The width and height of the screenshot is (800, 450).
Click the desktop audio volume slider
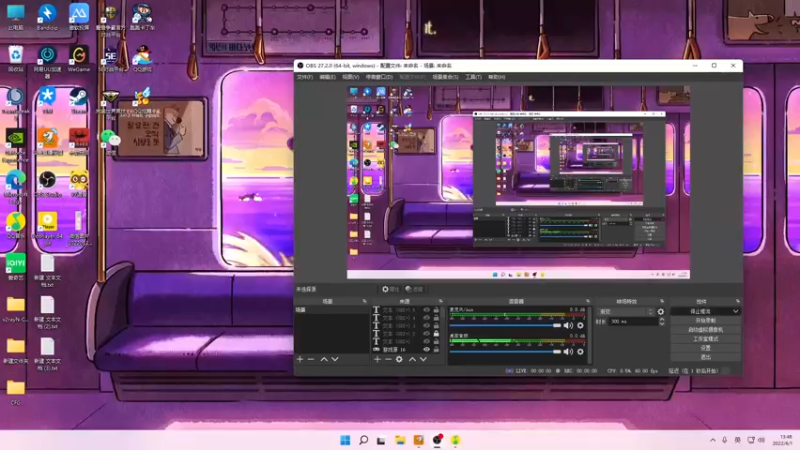pyautogui.click(x=505, y=352)
